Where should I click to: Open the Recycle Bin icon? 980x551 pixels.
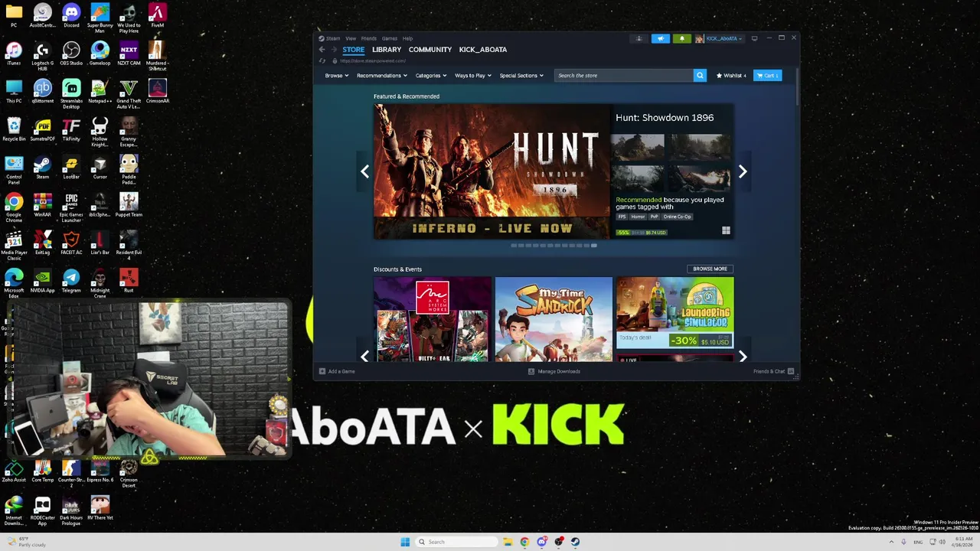[x=14, y=129]
